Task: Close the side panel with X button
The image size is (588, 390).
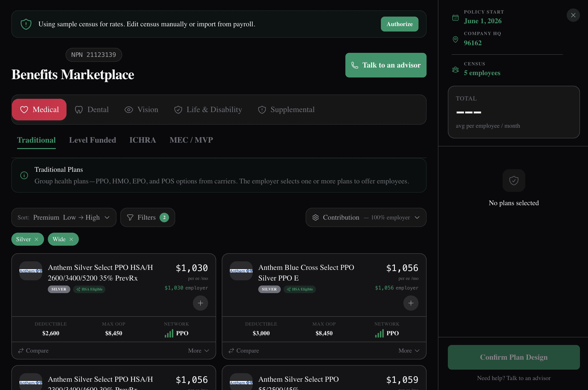Action: (573, 15)
